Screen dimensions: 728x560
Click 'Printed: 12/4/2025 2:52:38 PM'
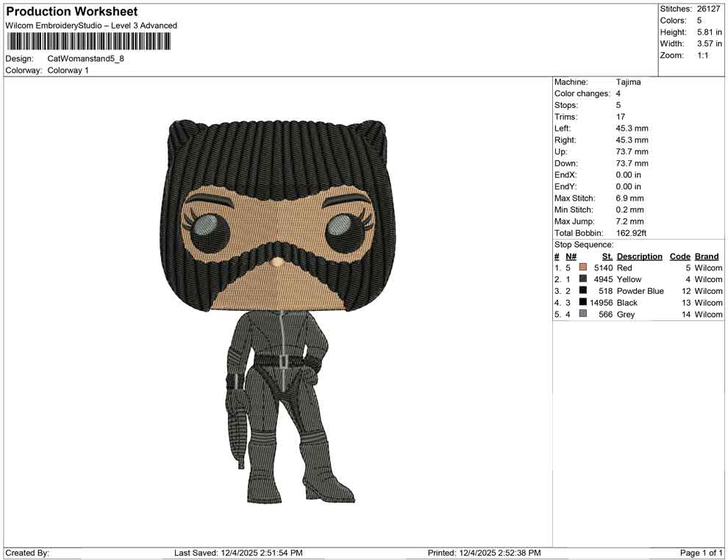(484, 553)
